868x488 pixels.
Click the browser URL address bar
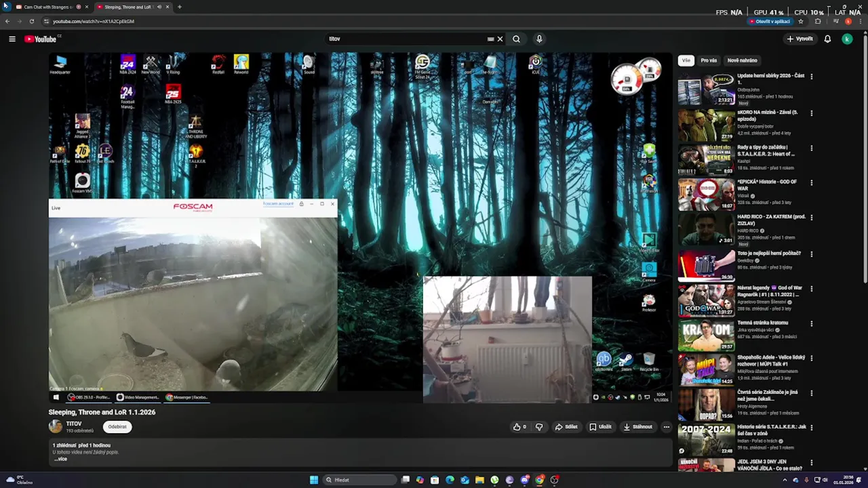point(393,21)
